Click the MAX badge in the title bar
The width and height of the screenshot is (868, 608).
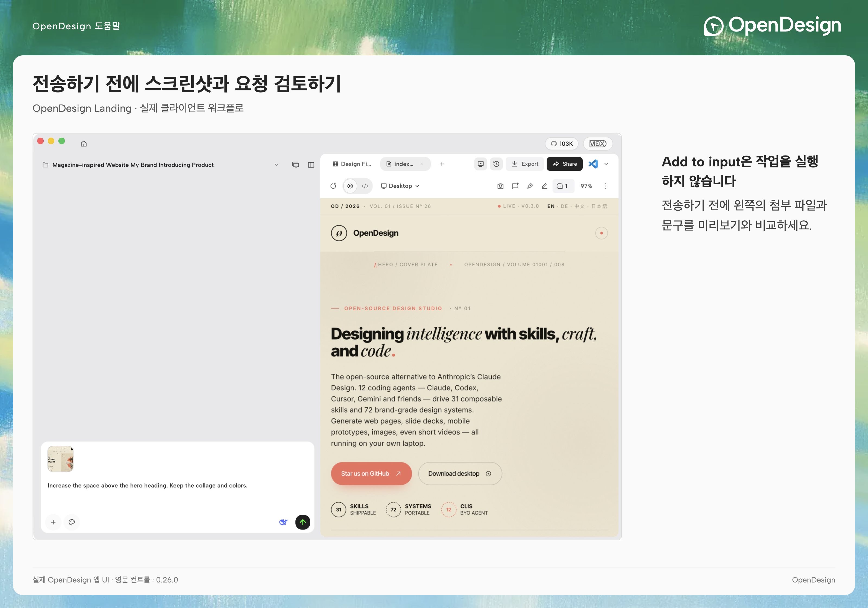598,143
